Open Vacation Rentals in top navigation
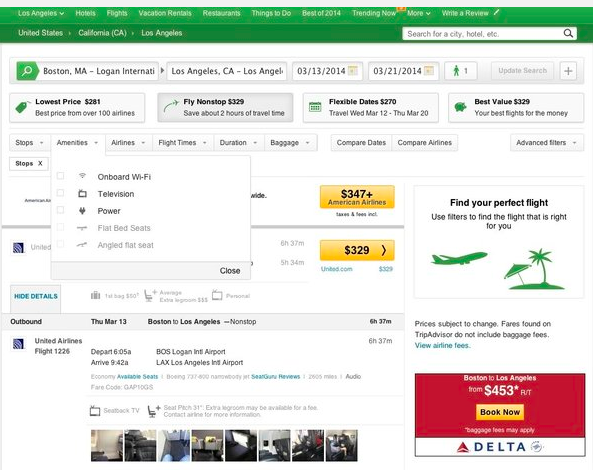 point(165,13)
